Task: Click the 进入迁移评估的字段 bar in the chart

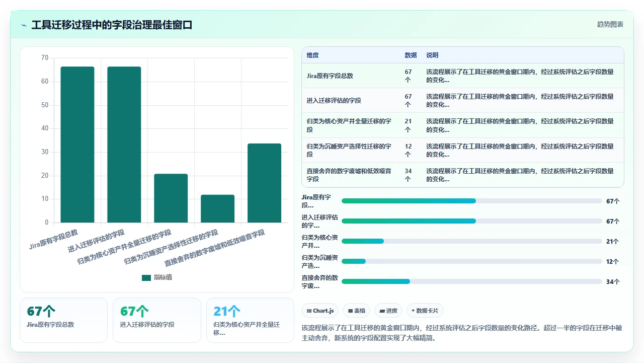Action: [124, 144]
